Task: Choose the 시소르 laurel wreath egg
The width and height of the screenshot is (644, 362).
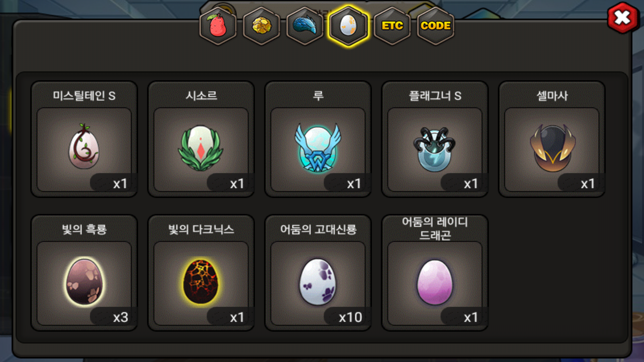Action: (x=201, y=149)
